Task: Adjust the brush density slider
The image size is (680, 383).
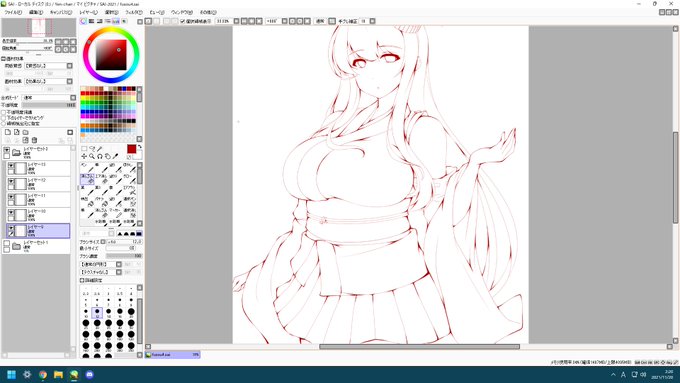Action: point(124,256)
